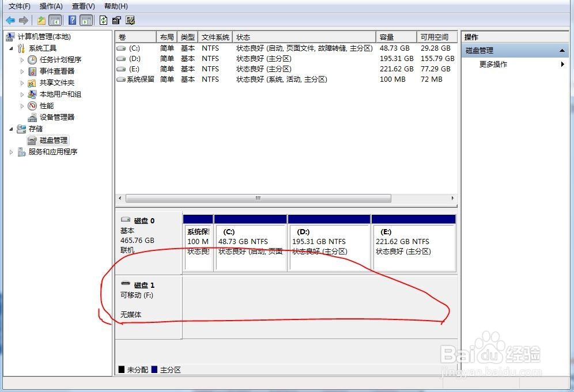
Task: Sort by the 类型 column header
Action: [x=188, y=37]
